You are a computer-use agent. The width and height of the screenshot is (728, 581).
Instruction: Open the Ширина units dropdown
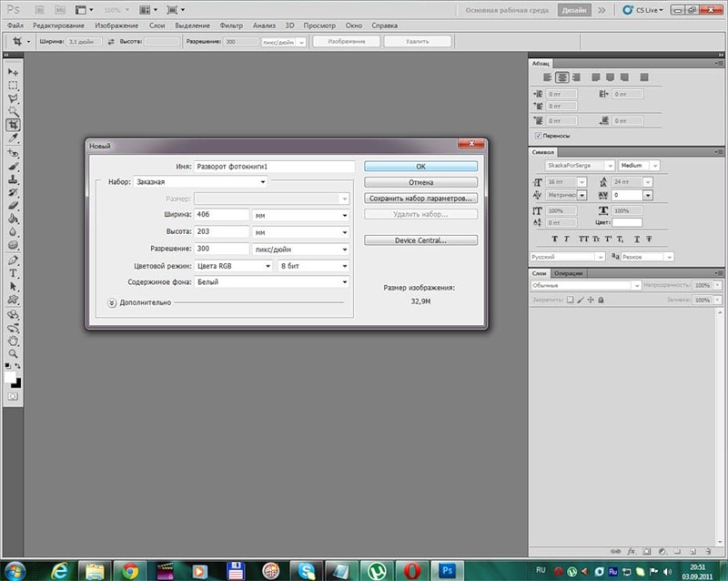tap(300, 215)
